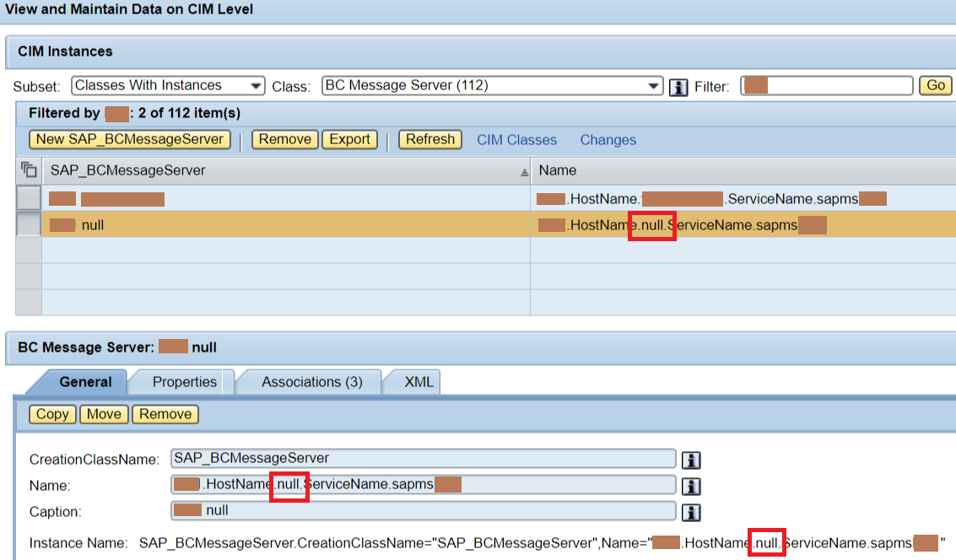Click the select-all table corner icon
The image size is (956, 560).
click(29, 170)
